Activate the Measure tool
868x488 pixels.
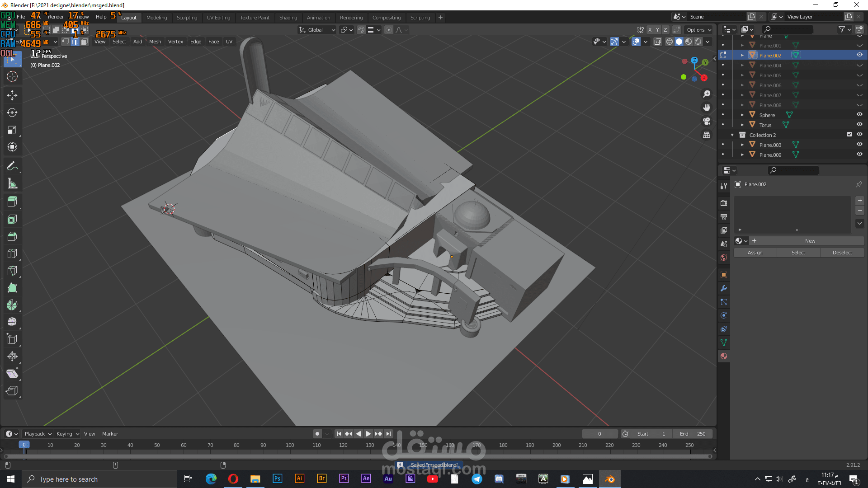click(x=12, y=183)
